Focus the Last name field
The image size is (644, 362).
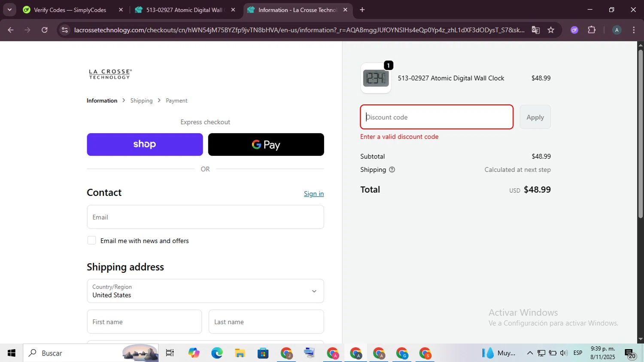point(266,322)
